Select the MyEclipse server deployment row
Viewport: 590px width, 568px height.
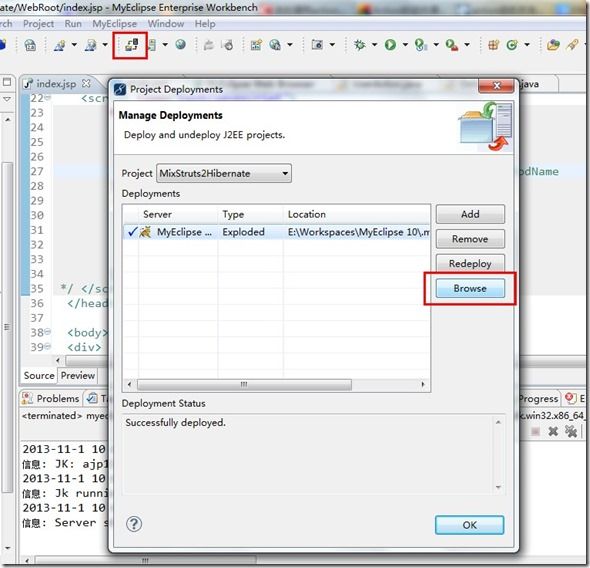point(277,232)
